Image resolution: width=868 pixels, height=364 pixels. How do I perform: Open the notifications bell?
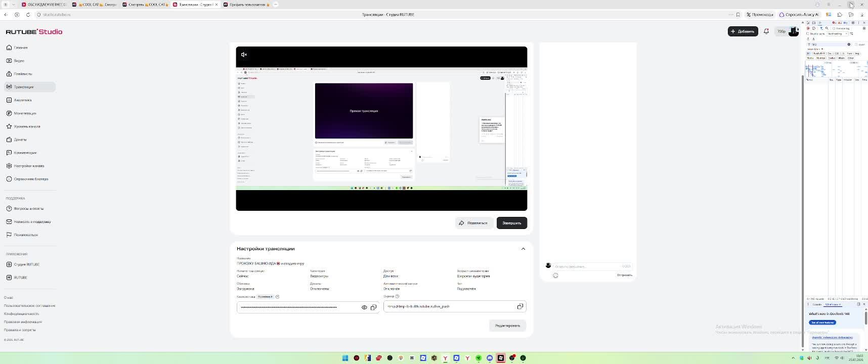766,31
